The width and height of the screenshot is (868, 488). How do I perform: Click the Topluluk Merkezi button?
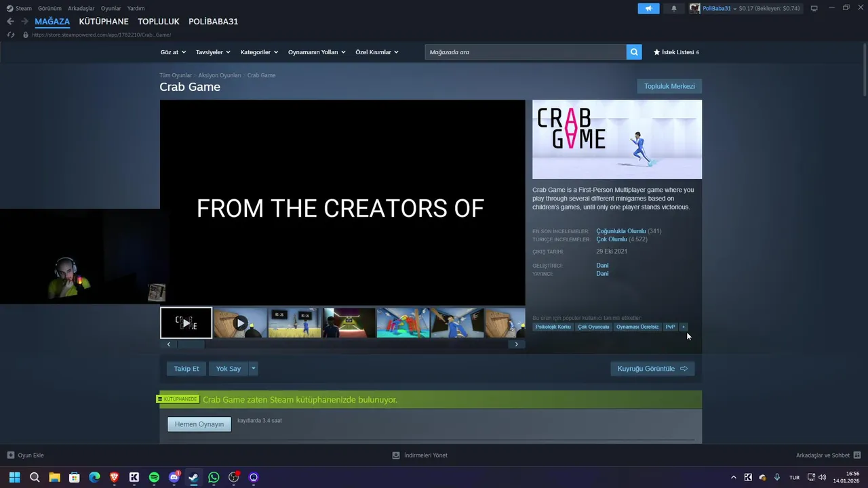tap(669, 86)
